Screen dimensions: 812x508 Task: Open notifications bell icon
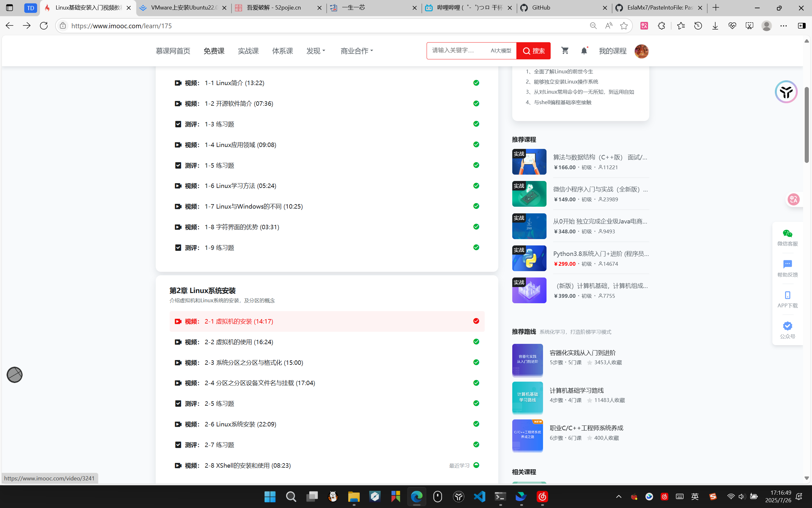tap(584, 51)
